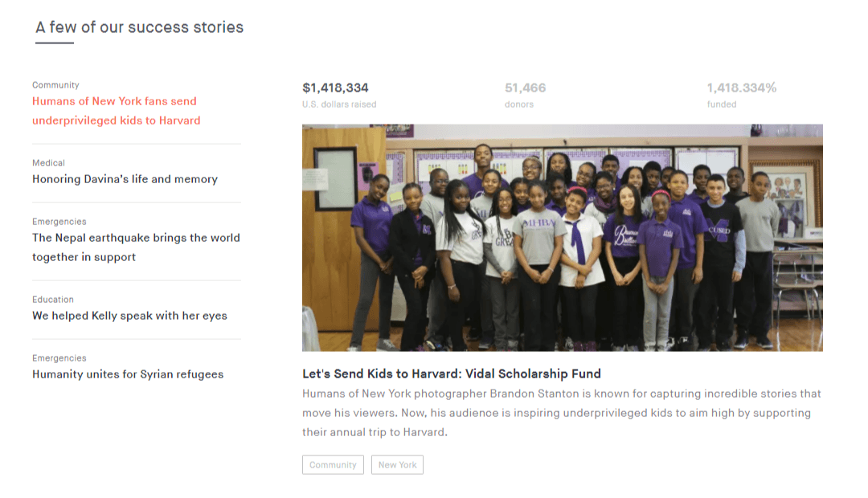868x498 pixels.
Task: Click the $1,418,334 raised amount
Action: coord(335,88)
